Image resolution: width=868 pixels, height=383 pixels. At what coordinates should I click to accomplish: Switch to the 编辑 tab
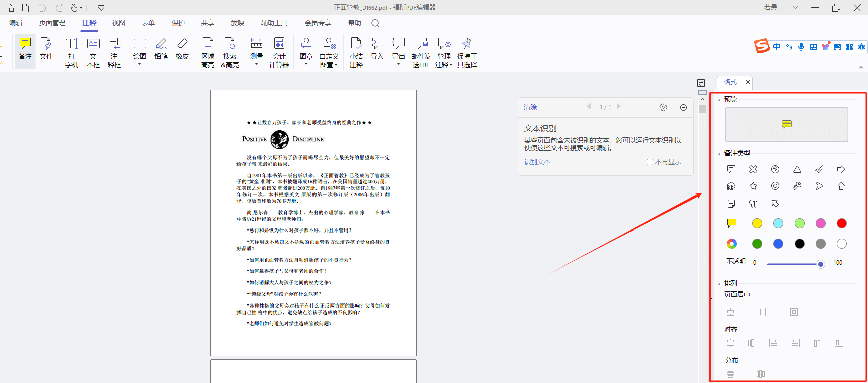16,23
